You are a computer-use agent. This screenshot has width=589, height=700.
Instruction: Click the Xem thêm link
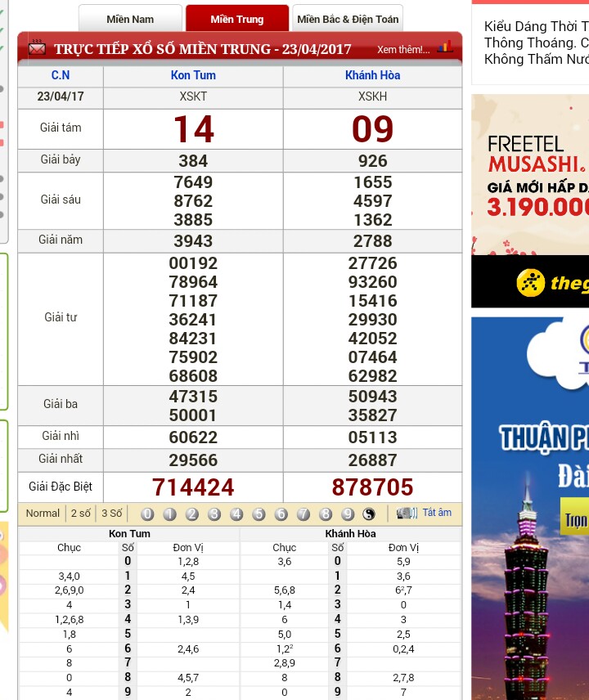[402, 50]
